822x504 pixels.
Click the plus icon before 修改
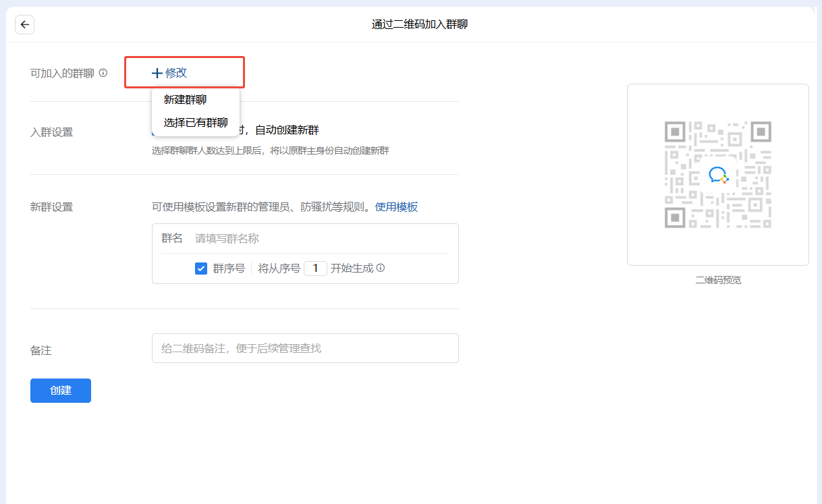click(x=157, y=73)
